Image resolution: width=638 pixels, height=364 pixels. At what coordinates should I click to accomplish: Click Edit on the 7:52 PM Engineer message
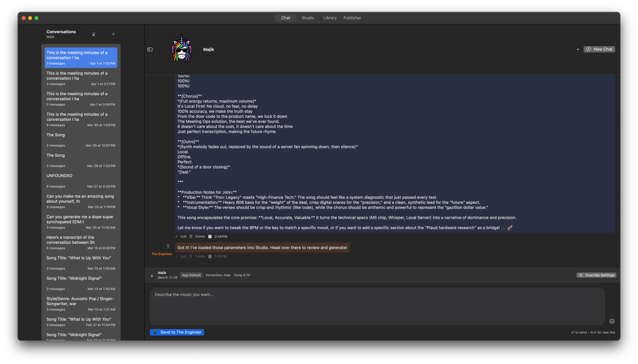[x=184, y=256]
